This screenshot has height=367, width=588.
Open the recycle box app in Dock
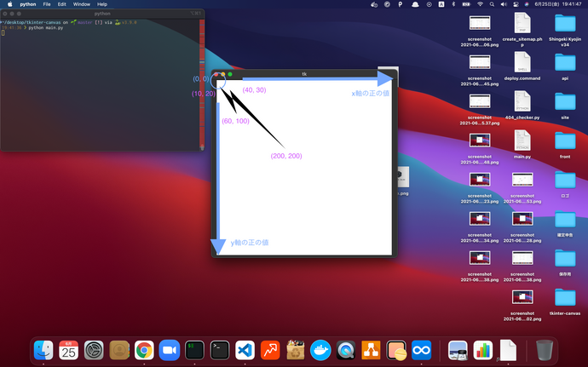tap(296, 350)
